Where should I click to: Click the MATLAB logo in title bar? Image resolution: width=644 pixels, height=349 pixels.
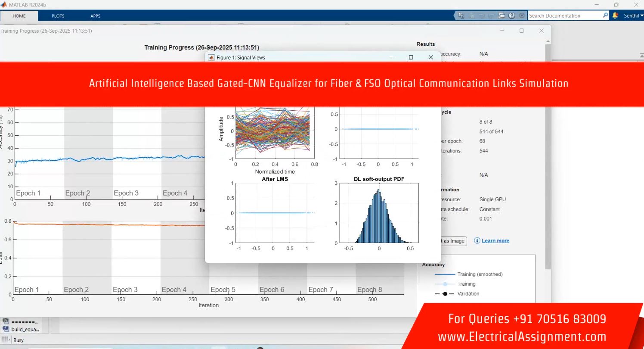(3, 5)
